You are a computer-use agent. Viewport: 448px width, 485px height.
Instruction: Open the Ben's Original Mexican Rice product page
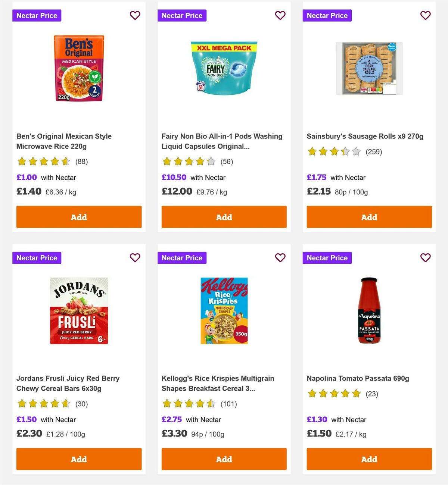tap(64, 141)
